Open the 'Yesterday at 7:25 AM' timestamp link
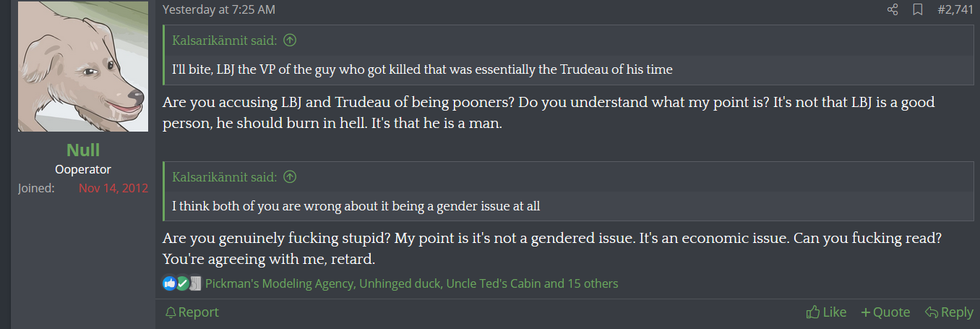980x329 pixels. pos(218,10)
